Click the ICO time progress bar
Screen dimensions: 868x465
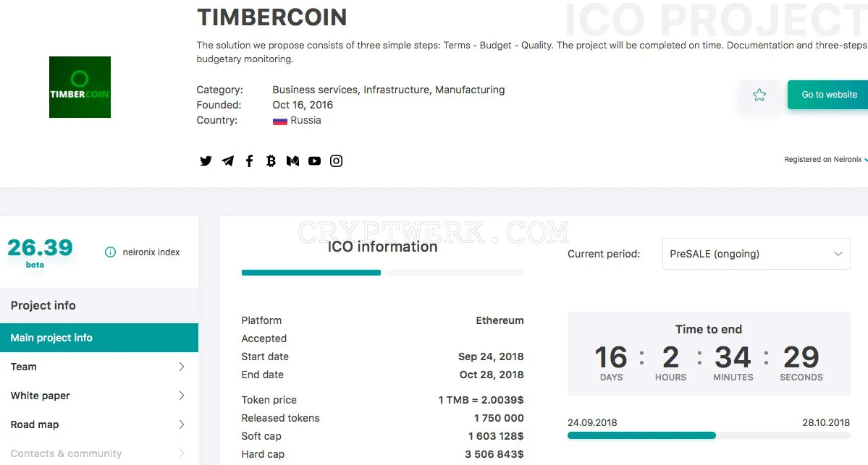click(709, 435)
